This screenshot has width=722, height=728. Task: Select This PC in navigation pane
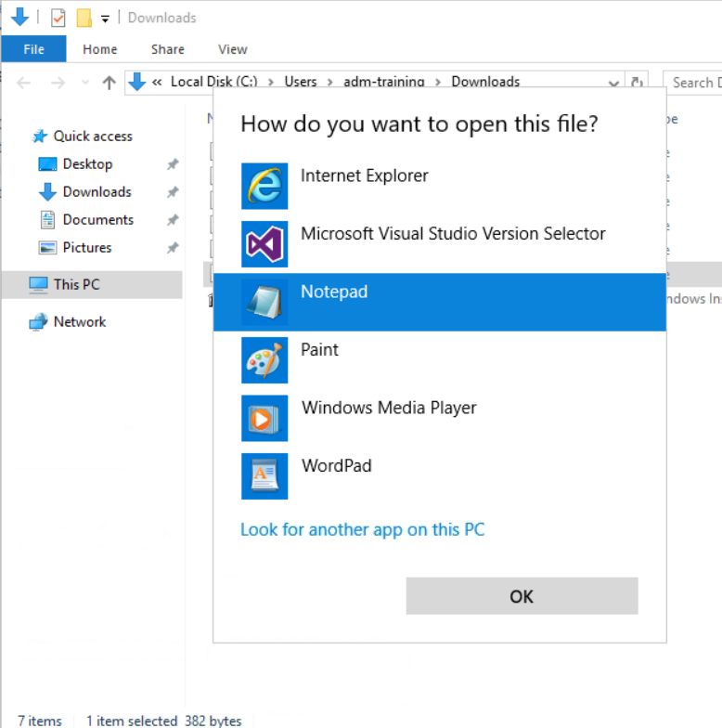pyautogui.click(x=76, y=284)
